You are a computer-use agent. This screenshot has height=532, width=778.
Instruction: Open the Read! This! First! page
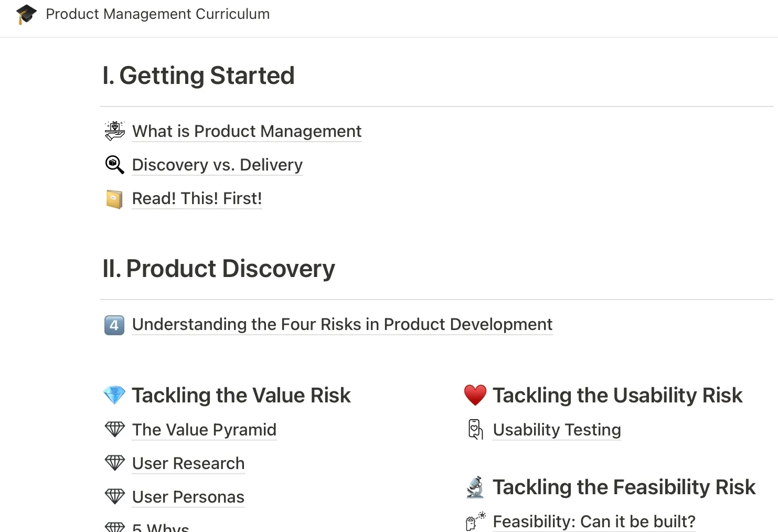(x=197, y=198)
